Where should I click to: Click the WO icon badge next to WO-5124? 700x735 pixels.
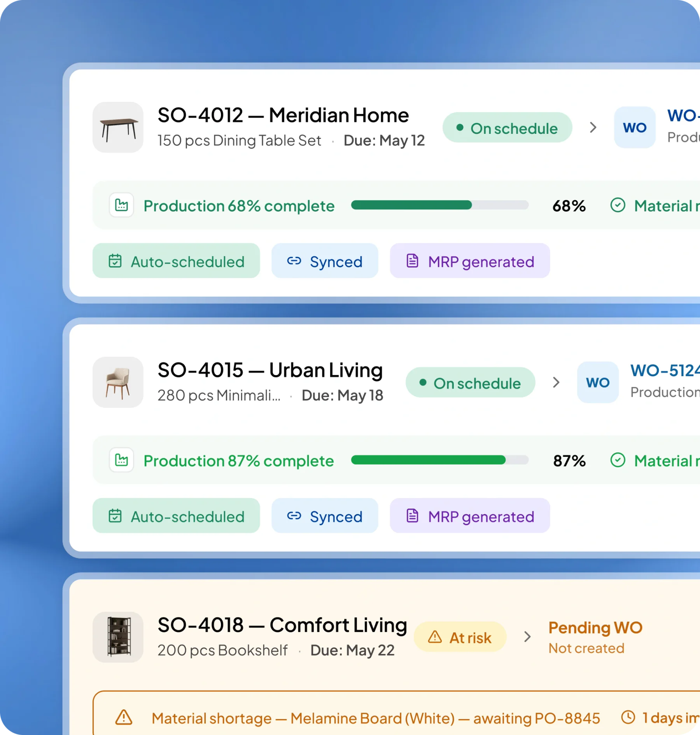(598, 382)
